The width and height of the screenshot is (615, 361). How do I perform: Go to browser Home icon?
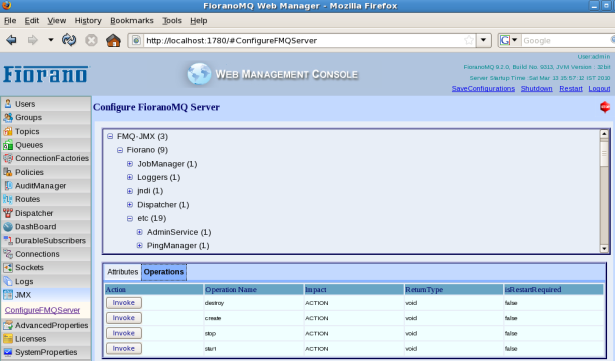point(113,40)
